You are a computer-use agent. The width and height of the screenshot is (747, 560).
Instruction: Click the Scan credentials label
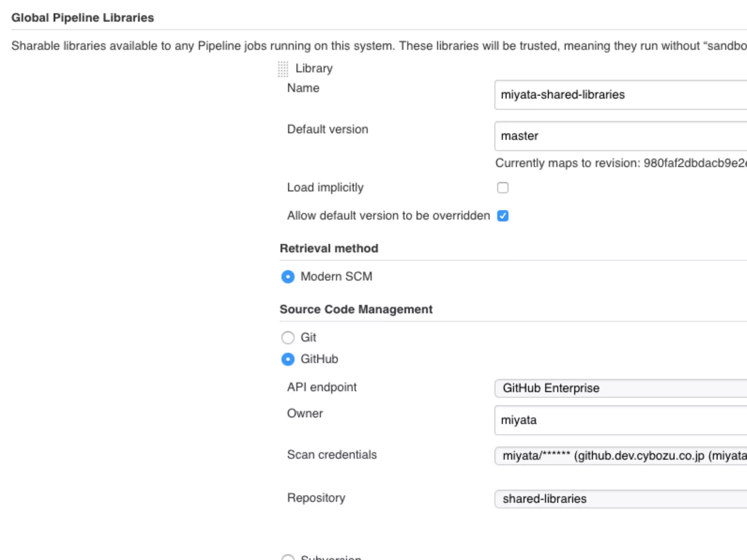coord(332,455)
